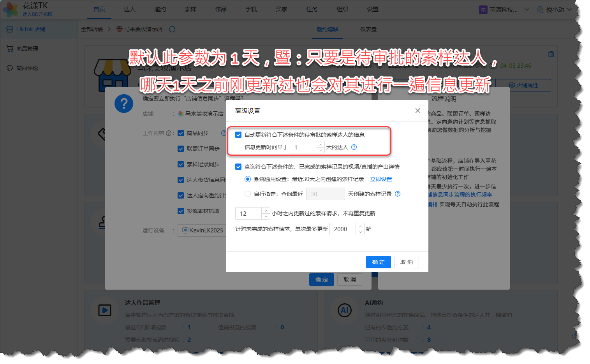Viewport: 590px width, 364px height.
Task: Close the 高级设置 dialog with X
Action: point(418,111)
